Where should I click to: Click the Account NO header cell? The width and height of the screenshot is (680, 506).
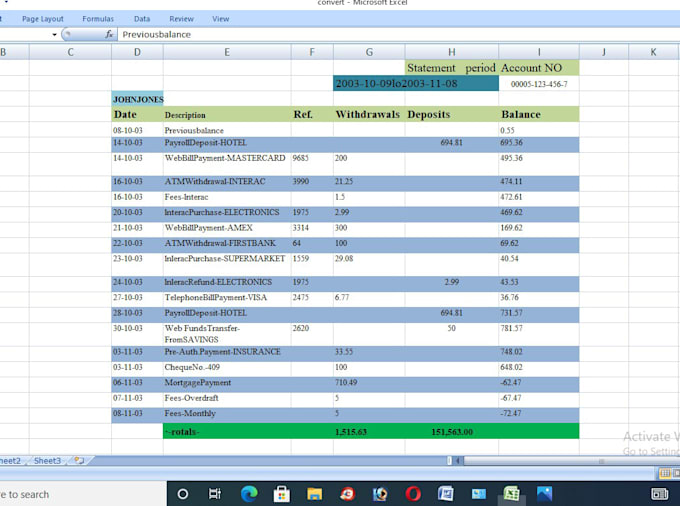coord(539,68)
